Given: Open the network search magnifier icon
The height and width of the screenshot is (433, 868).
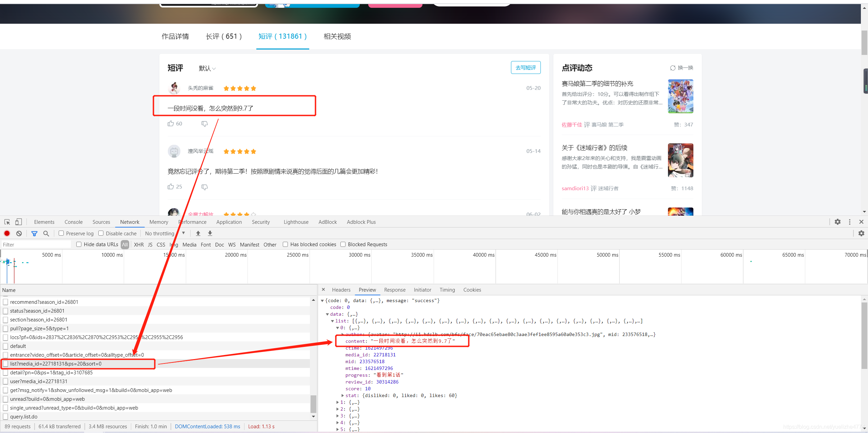Looking at the screenshot, I should coord(46,233).
